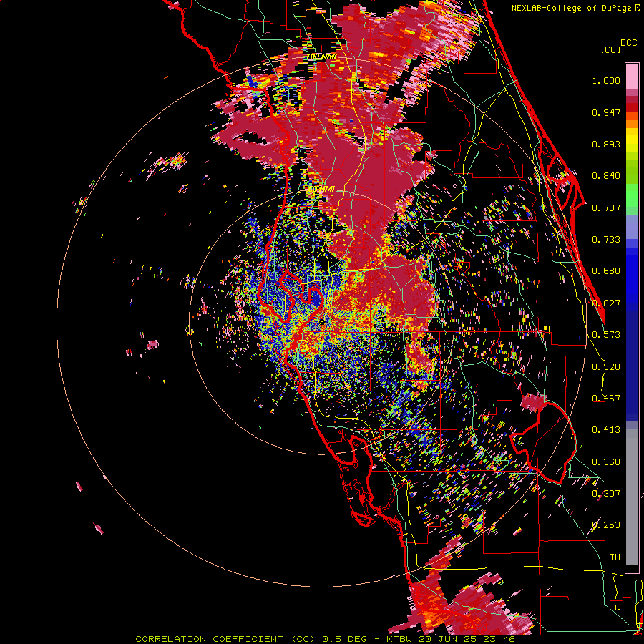Click the [CC] product label
The image size is (644, 644).
[x=610, y=49]
